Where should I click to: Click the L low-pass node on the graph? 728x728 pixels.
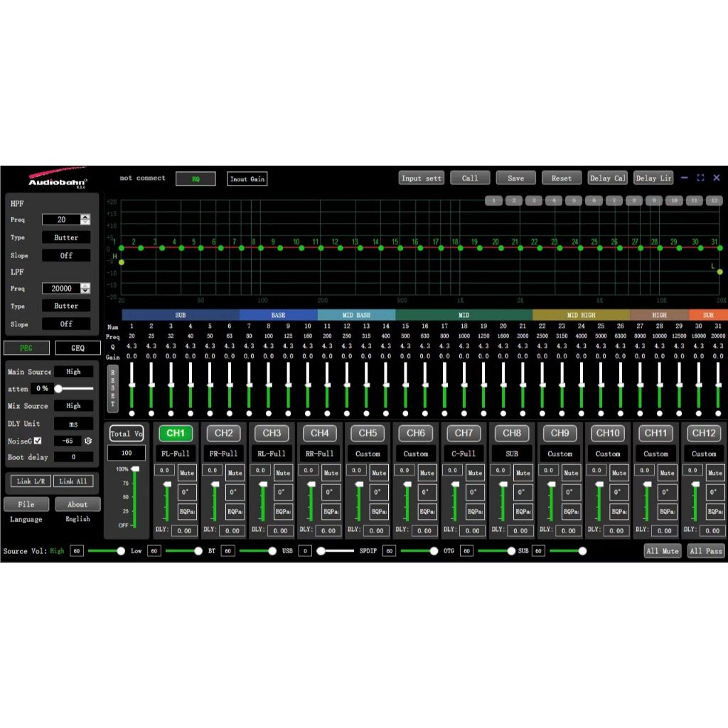click(720, 272)
